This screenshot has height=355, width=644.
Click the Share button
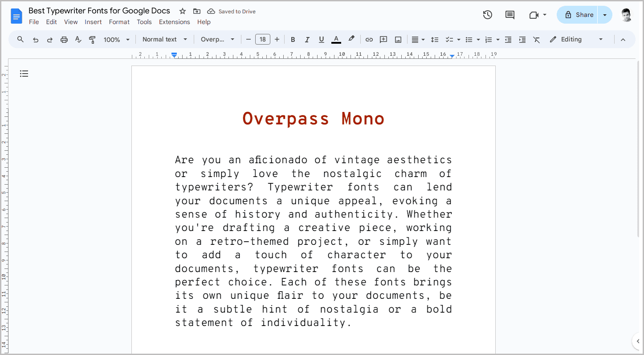[x=578, y=15]
